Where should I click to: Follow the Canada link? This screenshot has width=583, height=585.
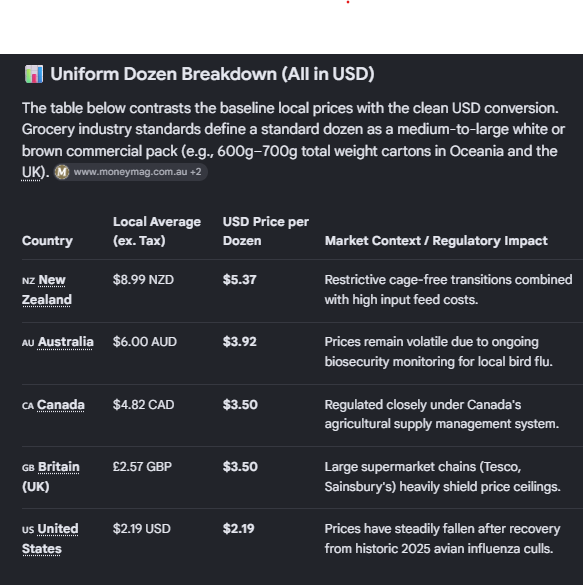[61, 404]
